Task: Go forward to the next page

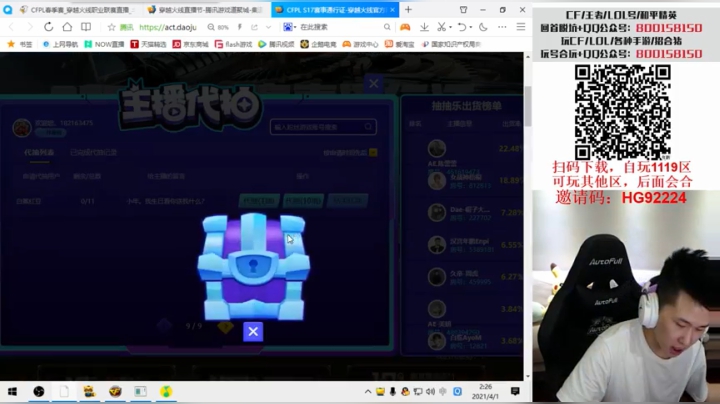Action: [30, 27]
